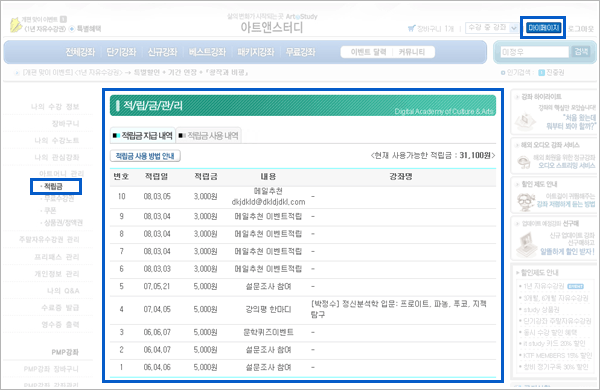
Task: Click the 로그아웃 link
Action: [x=580, y=29]
